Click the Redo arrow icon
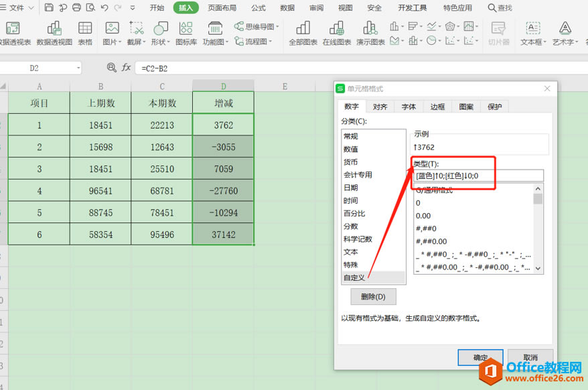The width and height of the screenshot is (588, 390). pos(118,7)
